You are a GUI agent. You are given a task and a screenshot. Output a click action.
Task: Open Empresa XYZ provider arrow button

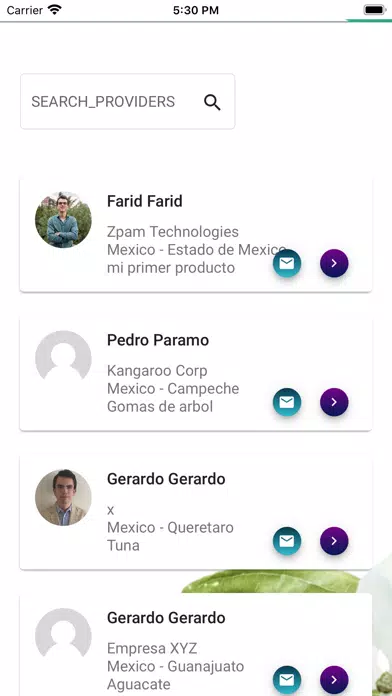pos(334,680)
